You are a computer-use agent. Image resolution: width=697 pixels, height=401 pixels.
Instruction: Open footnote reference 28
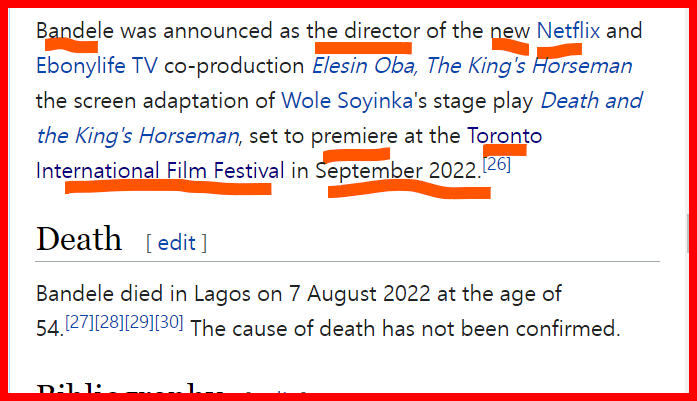tap(108, 322)
